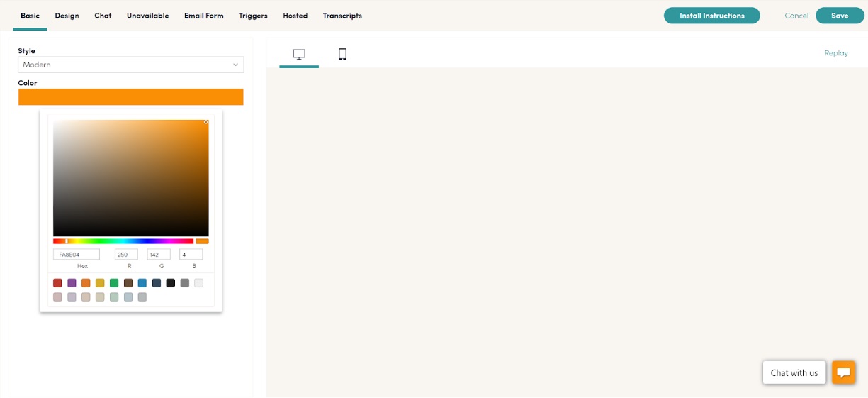Click the Cancel link

click(x=796, y=16)
